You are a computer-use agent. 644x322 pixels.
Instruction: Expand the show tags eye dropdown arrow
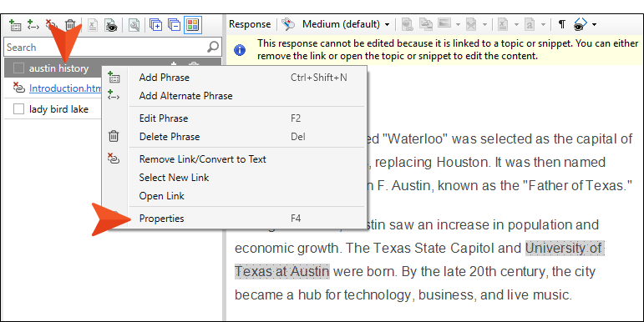coord(594,25)
